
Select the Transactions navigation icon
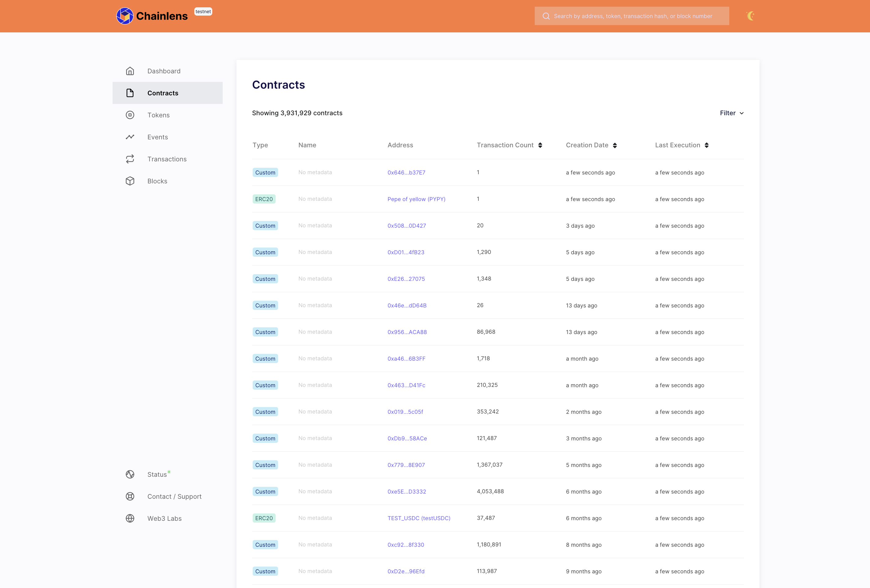130,159
